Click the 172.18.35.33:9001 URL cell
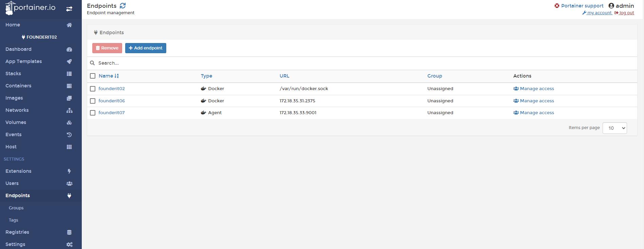 [x=298, y=113]
